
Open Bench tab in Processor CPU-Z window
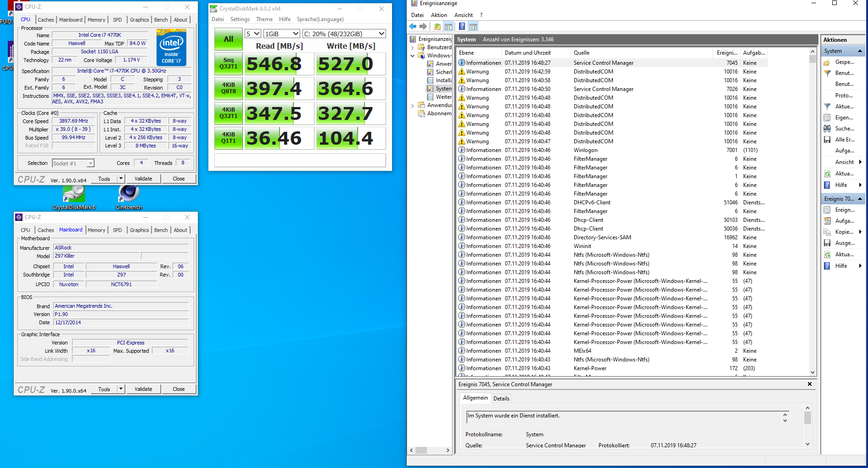click(x=161, y=20)
